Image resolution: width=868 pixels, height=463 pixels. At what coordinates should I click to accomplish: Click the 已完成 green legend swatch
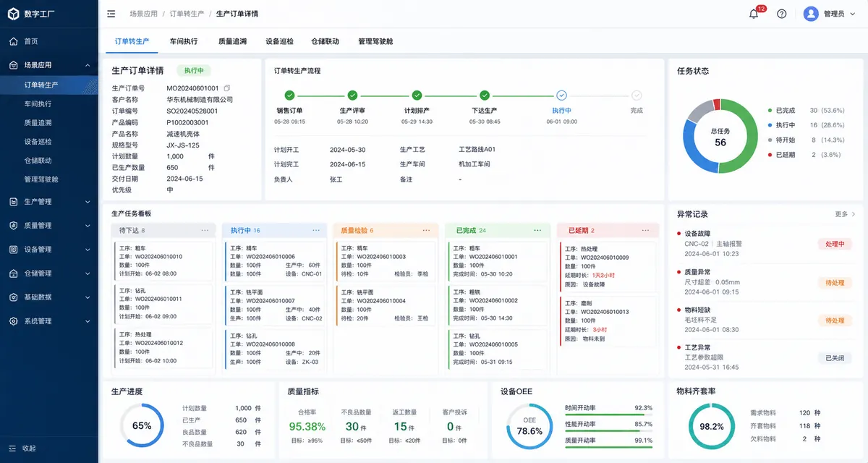point(770,111)
